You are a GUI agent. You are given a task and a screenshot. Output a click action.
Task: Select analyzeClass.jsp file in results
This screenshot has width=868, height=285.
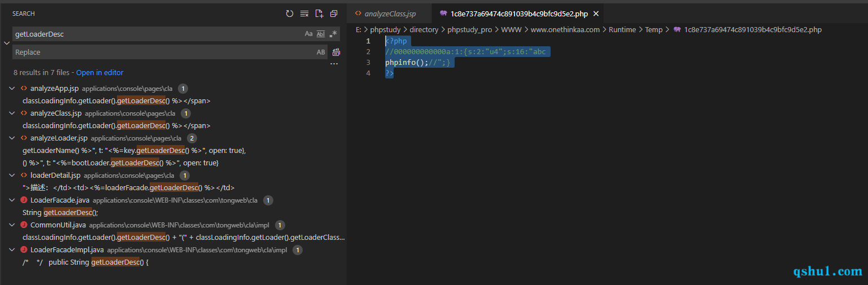tap(56, 113)
